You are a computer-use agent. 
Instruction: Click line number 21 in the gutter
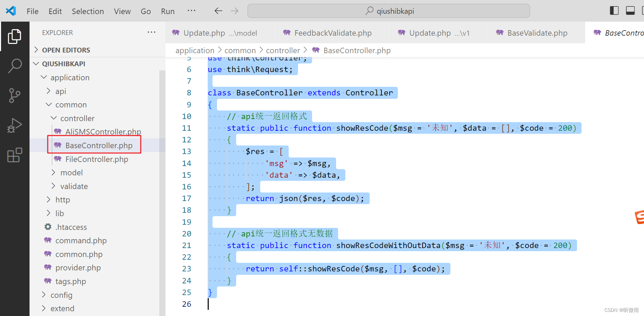point(186,245)
